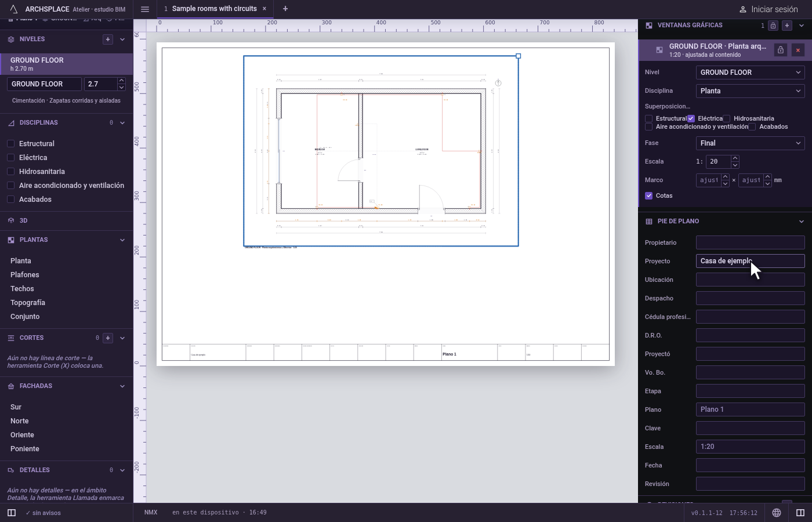Click the NMX standard in status bar

[x=151, y=513]
